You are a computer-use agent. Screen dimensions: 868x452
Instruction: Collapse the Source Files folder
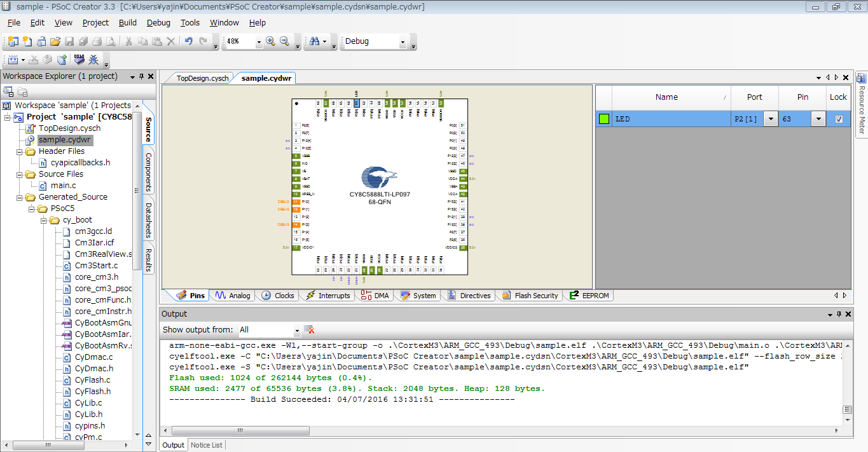point(20,174)
